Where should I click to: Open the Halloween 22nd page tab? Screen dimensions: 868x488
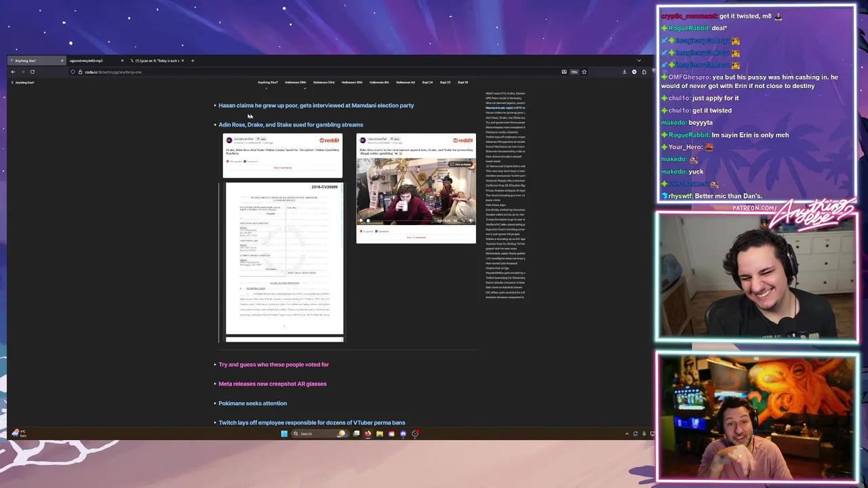point(323,82)
